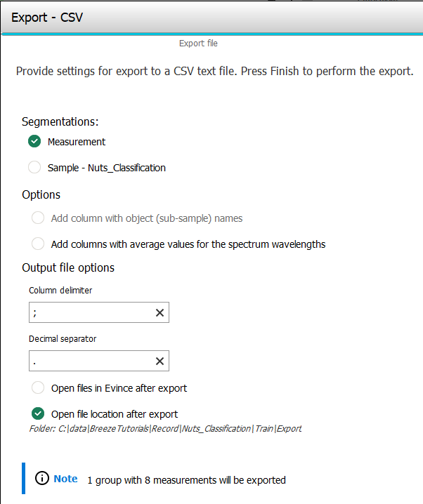423x504 pixels.
Task: Check Open files in Evince after export
Action: 38,387
